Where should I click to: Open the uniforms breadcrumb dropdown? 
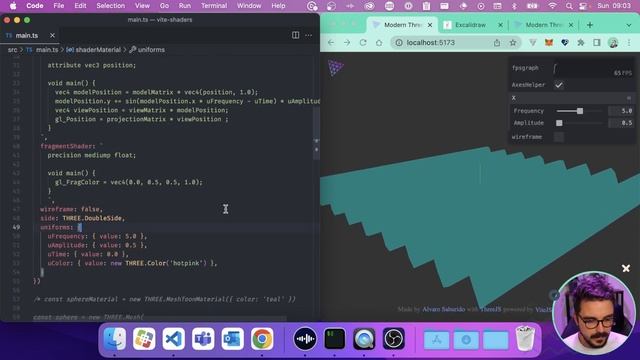pos(151,50)
